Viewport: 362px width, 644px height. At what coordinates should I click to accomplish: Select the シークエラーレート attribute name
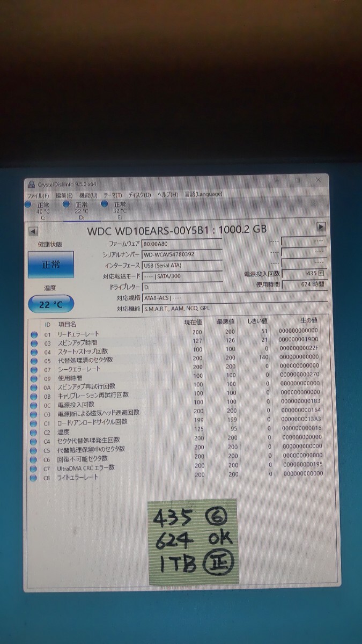[x=79, y=369]
